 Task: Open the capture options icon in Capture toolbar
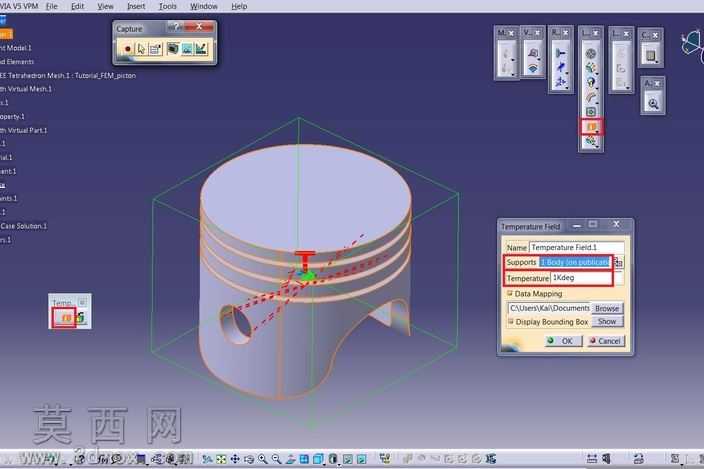(155, 48)
